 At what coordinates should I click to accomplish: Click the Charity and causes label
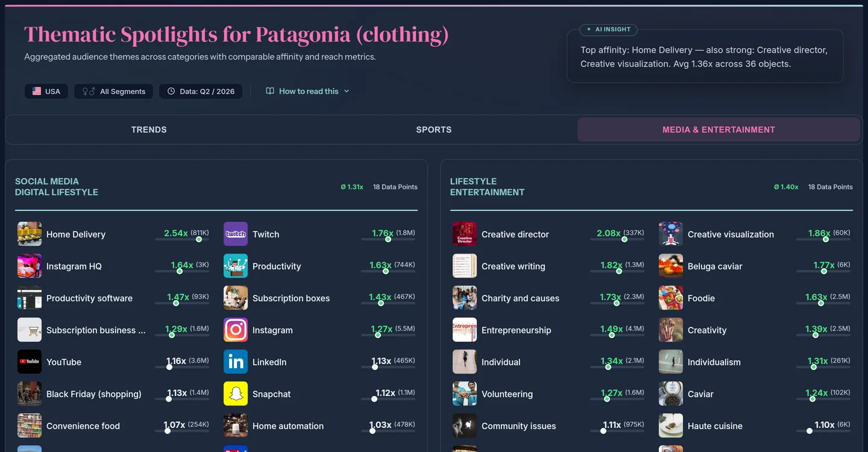[520, 298]
